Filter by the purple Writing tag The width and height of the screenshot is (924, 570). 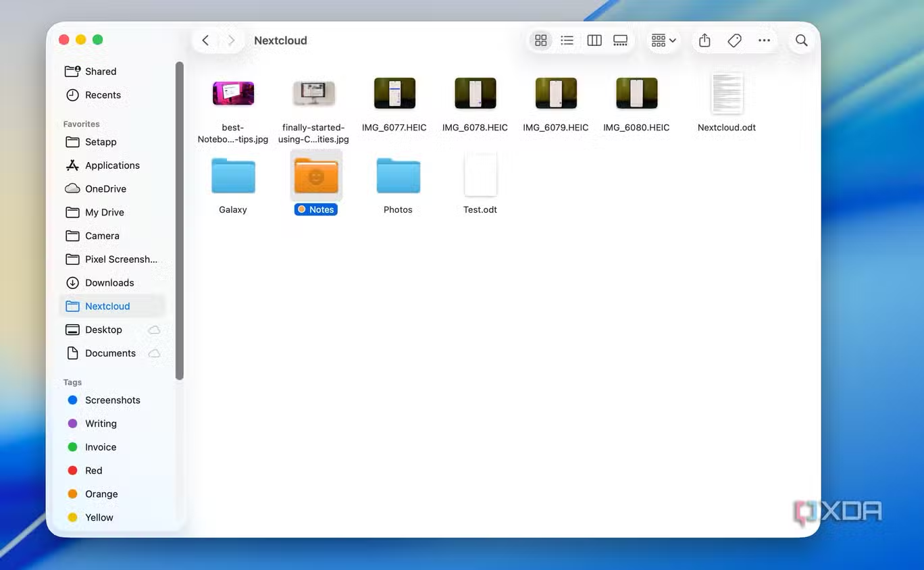point(112,424)
